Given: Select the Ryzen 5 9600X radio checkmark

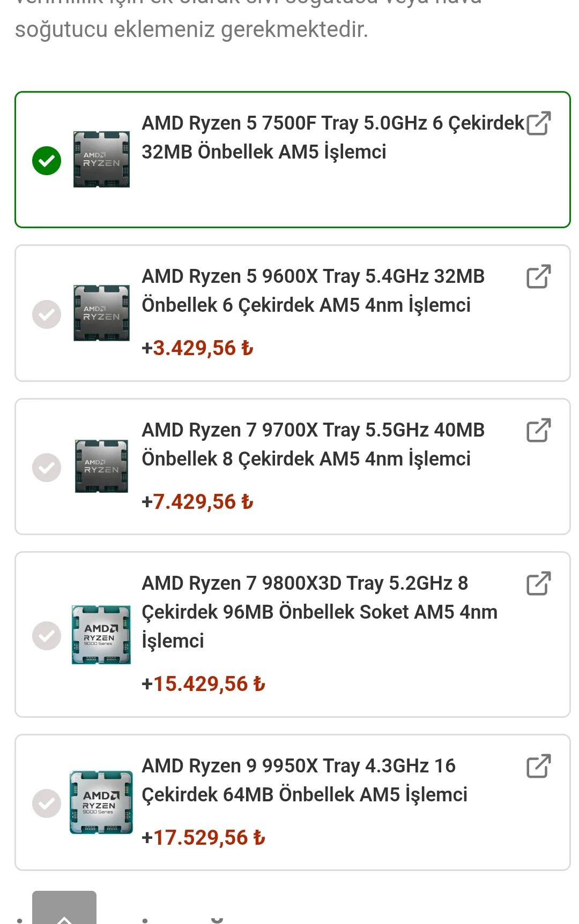Looking at the screenshot, I should point(47,314).
